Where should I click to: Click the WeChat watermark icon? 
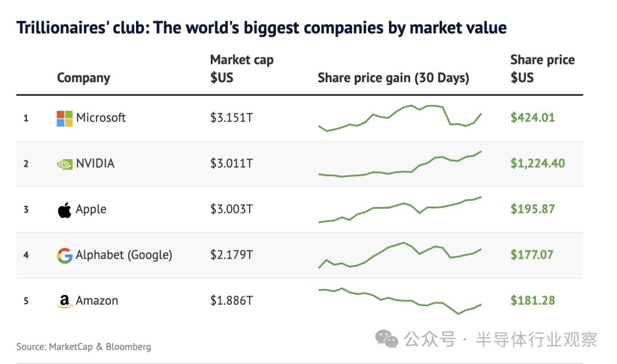tap(387, 340)
